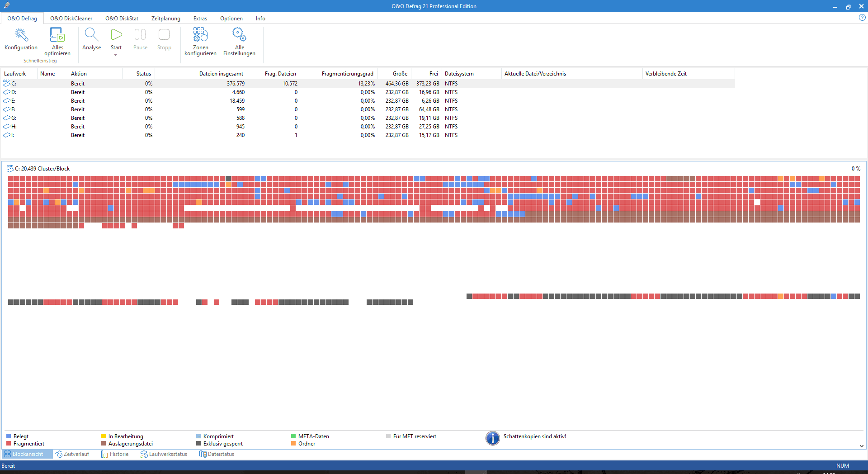Image resolution: width=868 pixels, height=474 pixels.
Task: Click the Verbleibende Zeit column header
Action: point(689,74)
